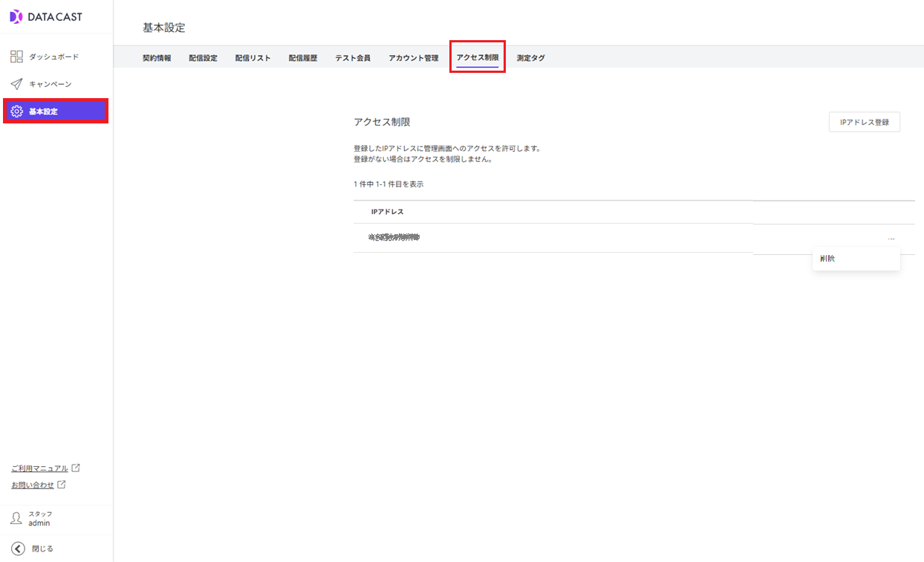Switch to the 契約情報 tab
The width and height of the screenshot is (924, 562).
click(157, 56)
